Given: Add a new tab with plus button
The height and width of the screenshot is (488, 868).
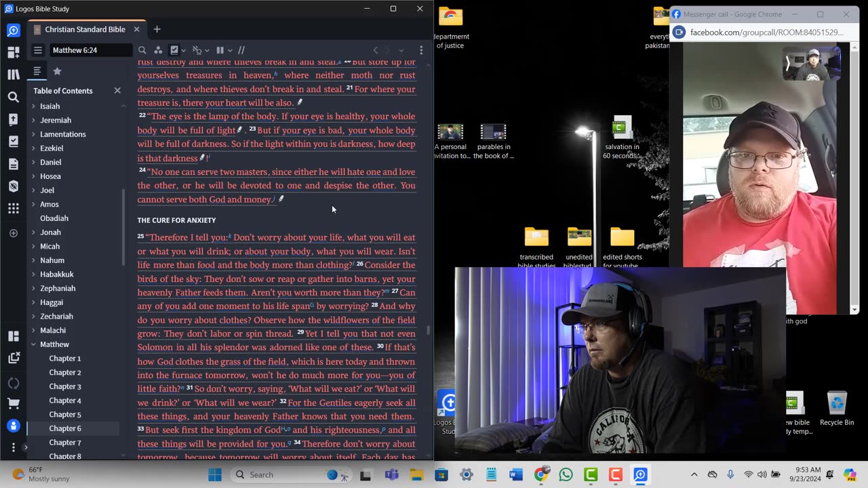Looking at the screenshot, I should tap(157, 29).
